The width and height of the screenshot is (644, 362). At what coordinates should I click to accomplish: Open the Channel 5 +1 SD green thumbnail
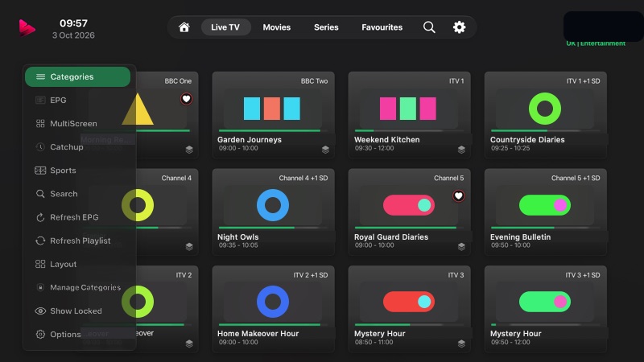545,205
